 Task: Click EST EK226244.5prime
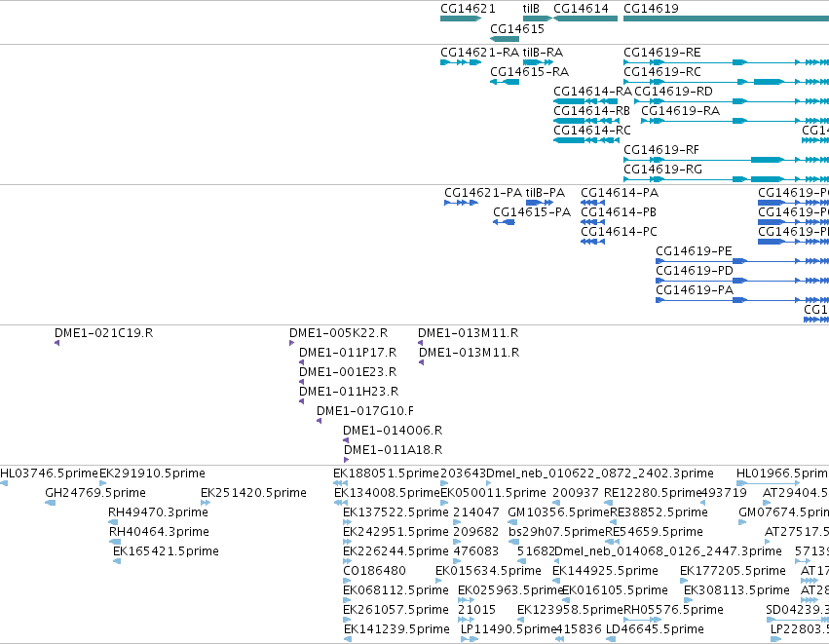pos(396,551)
